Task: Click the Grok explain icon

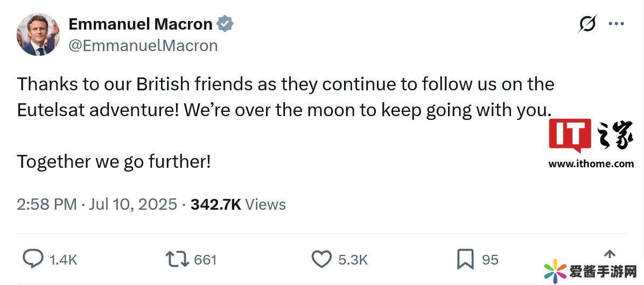Action: pyautogui.click(x=587, y=24)
